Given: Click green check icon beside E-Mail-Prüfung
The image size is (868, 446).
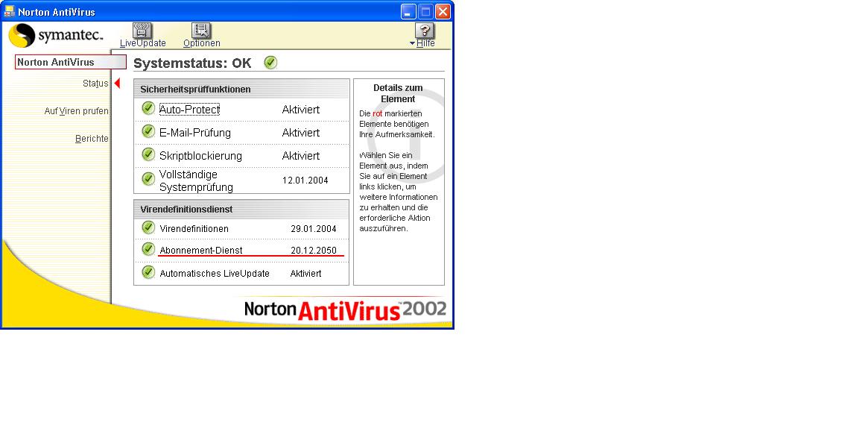Looking at the screenshot, I should [x=148, y=131].
